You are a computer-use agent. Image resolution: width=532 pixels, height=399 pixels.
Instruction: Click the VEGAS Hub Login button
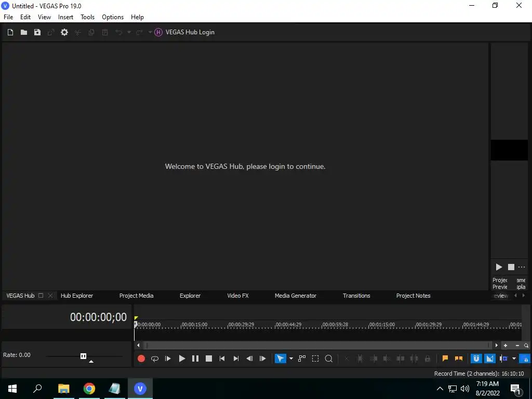[x=184, y=32]
